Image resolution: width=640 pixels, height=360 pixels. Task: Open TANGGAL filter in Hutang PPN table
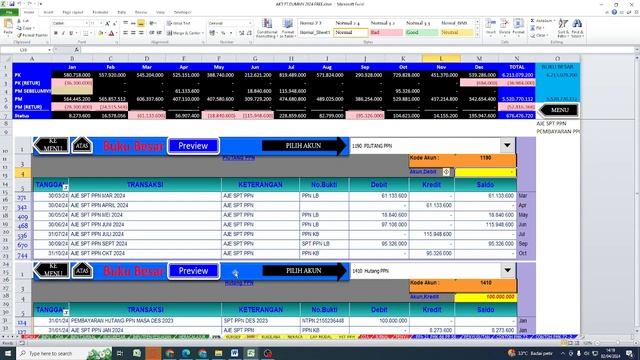[x=65, y=312]
